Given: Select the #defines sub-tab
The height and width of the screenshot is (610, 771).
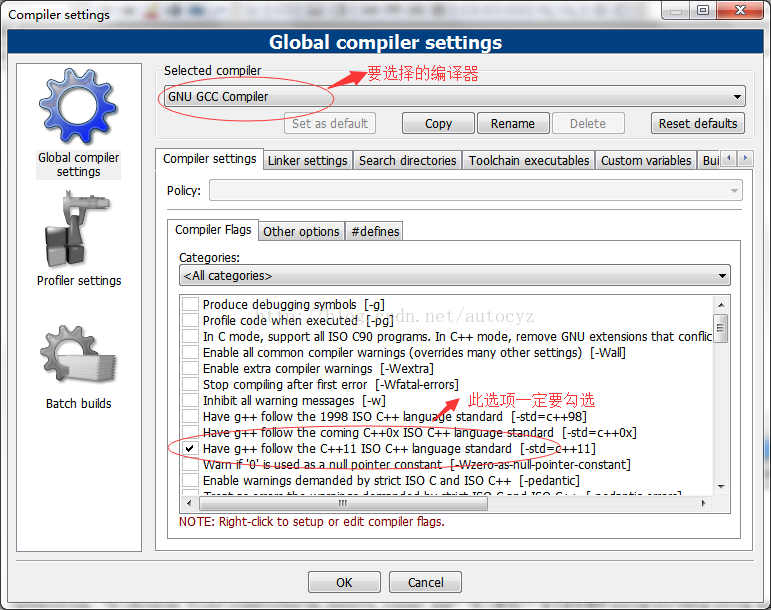Looking at the screenshot, I should coord(375,232).
